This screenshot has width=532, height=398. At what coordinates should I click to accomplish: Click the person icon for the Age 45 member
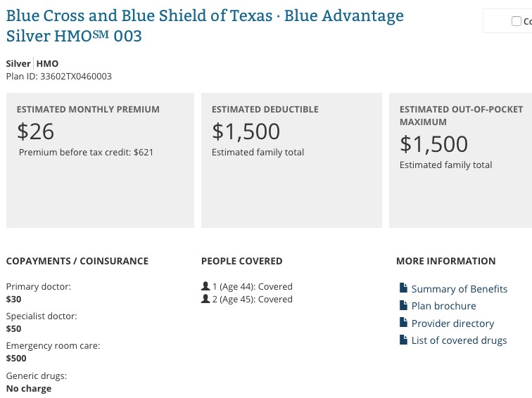(x=205, y=300)
